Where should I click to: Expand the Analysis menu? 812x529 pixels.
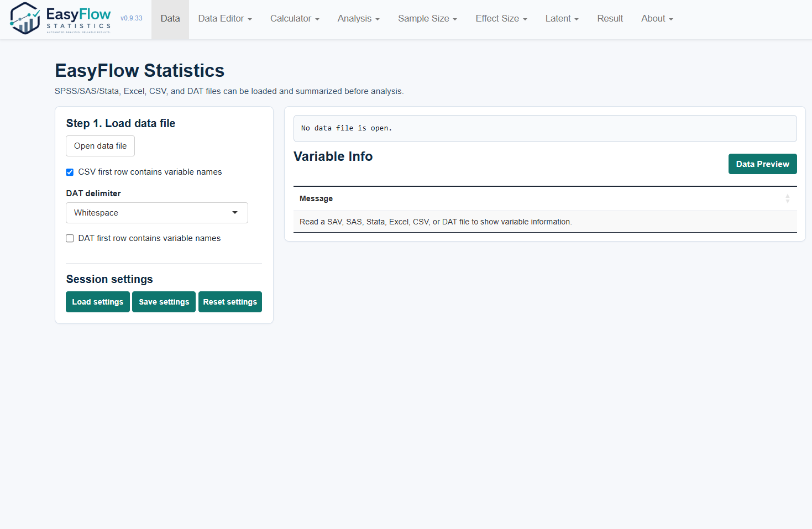[358, 19]
